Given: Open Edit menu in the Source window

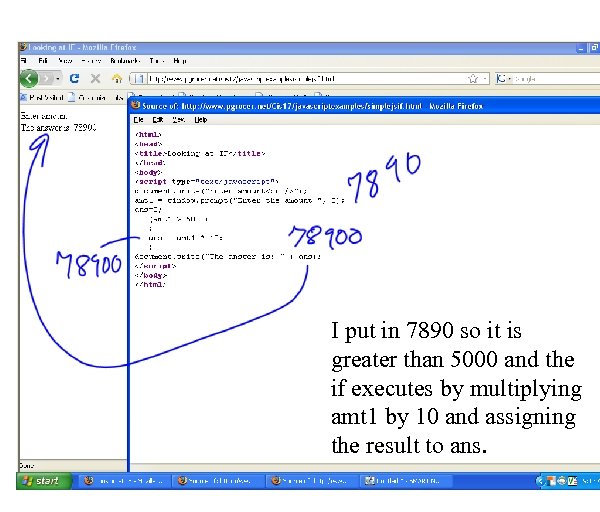Looking at the screenshot, I should [x=158, y=120].
